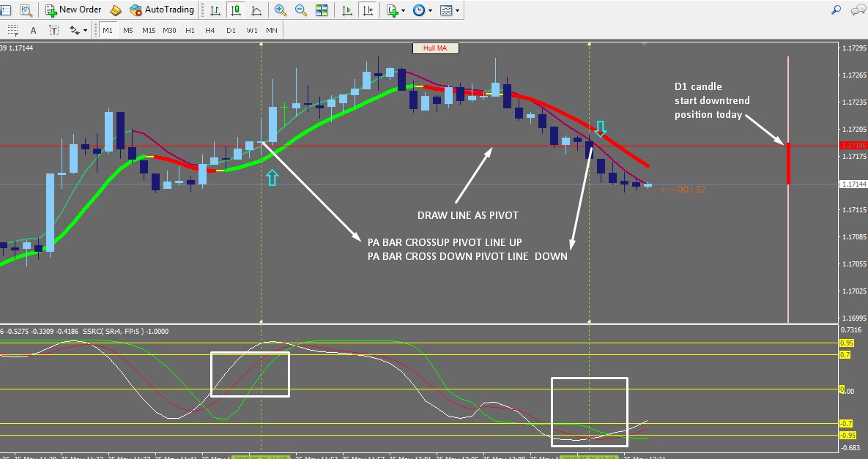This screenshot has height=459, width=868.
Task: Select the M1 timeframe
Action: coord(108,31)
